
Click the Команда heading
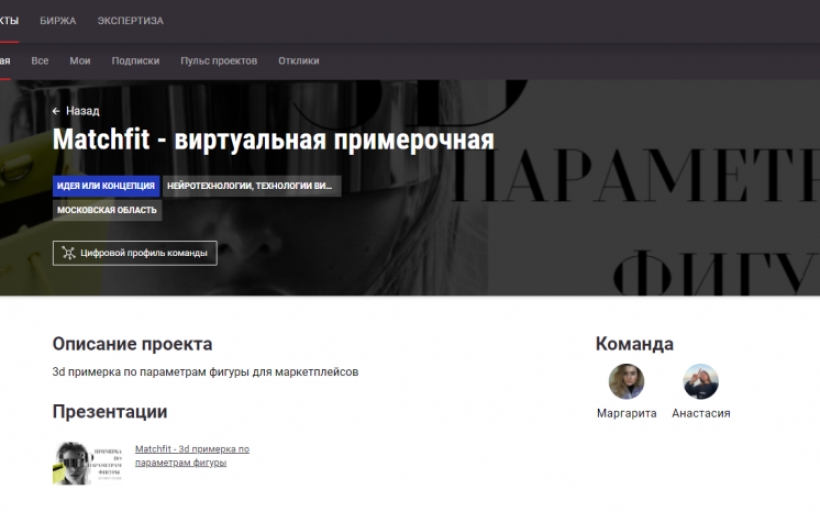[x=634, y=344]
